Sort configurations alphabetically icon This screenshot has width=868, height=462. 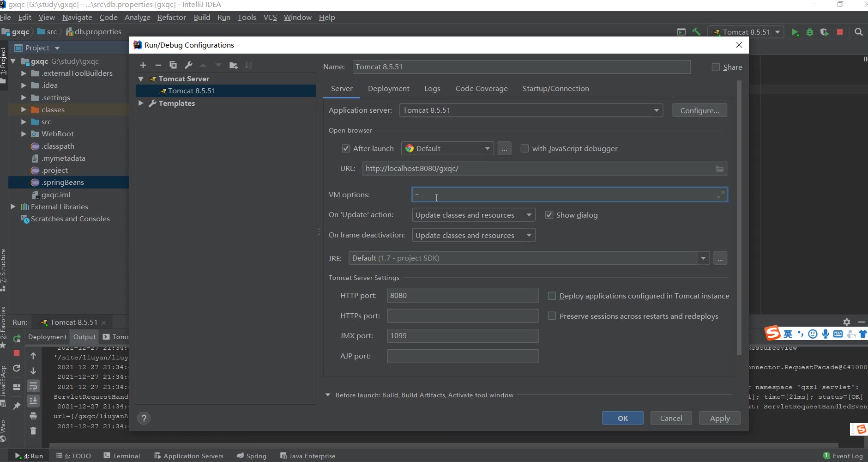(248, 65)
